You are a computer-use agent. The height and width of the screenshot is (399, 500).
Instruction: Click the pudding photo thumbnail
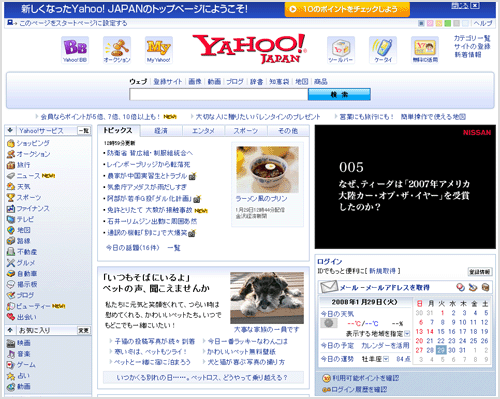(x=267, y=170)
